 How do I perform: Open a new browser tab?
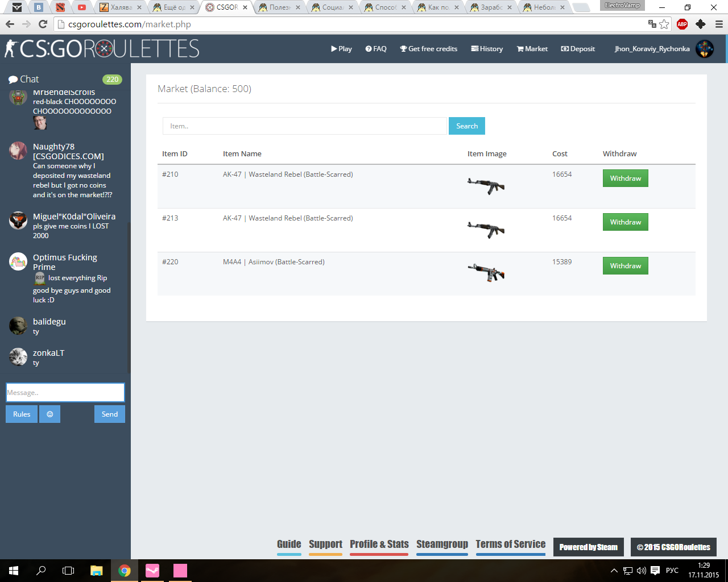581,7
